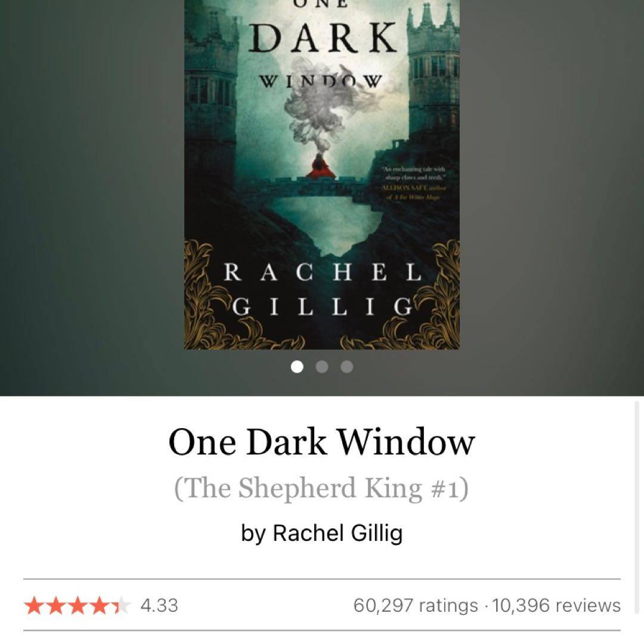Click the vertical scrollbar on the right edge

(637, 522)
